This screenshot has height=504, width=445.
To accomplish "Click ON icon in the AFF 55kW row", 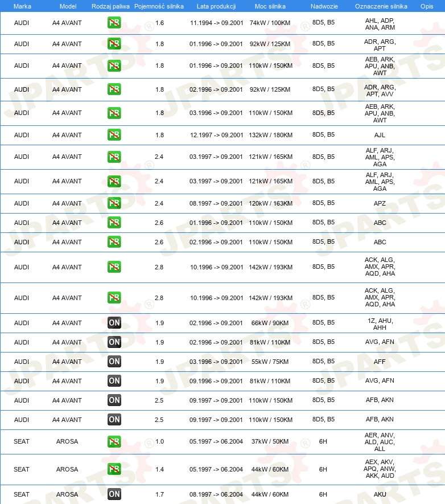I will (x=114, y=361).
